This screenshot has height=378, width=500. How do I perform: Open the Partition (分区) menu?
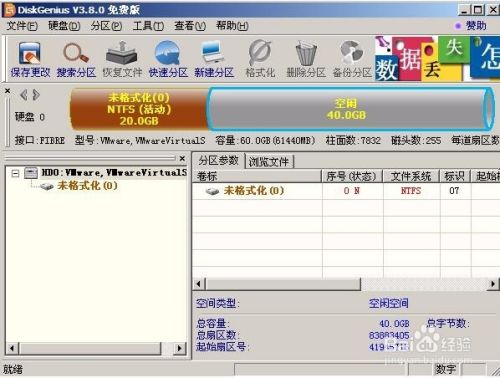coord(106,26)
